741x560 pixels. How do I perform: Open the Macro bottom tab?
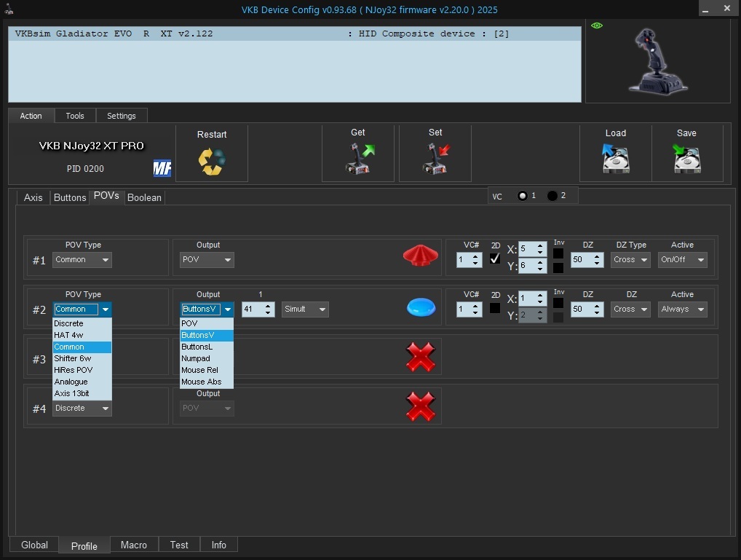[x=134, y=545]
